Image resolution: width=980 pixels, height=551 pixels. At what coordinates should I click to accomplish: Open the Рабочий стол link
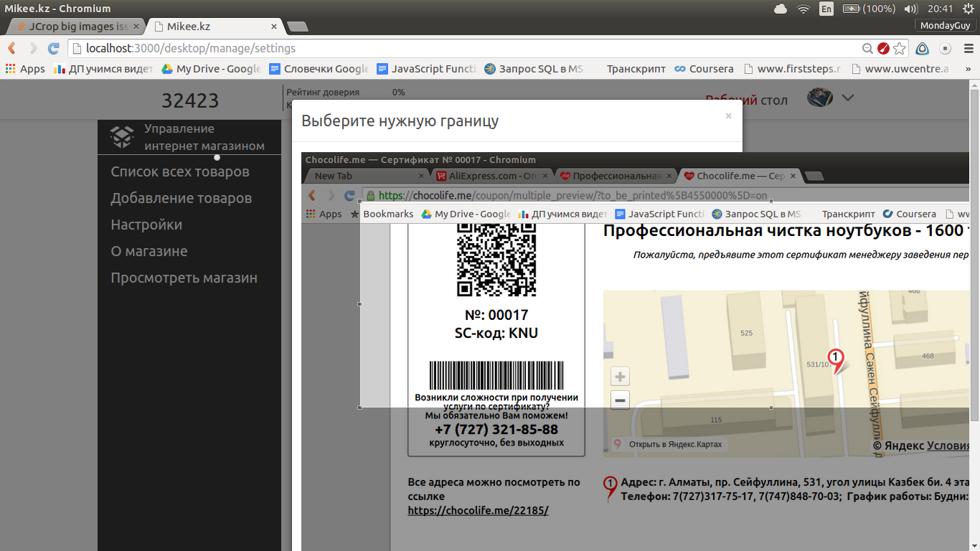pyautogui.click(x=746, y=100)
